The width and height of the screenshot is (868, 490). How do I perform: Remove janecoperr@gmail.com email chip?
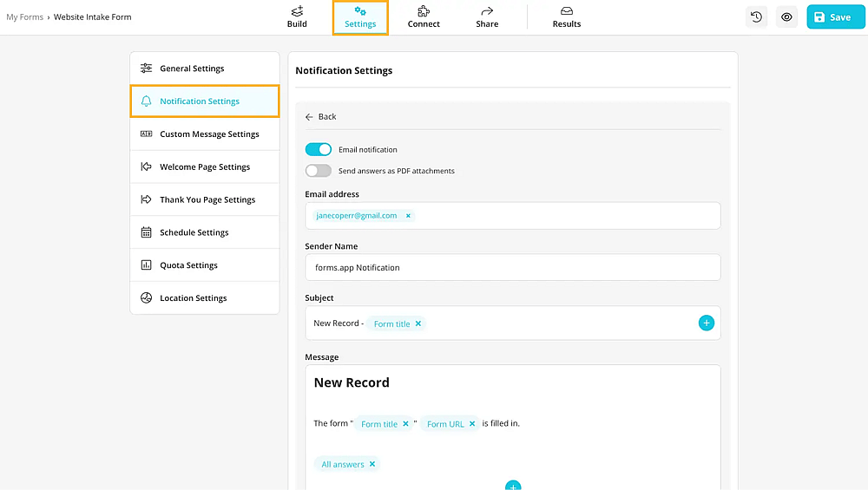[x=408, y=216]
